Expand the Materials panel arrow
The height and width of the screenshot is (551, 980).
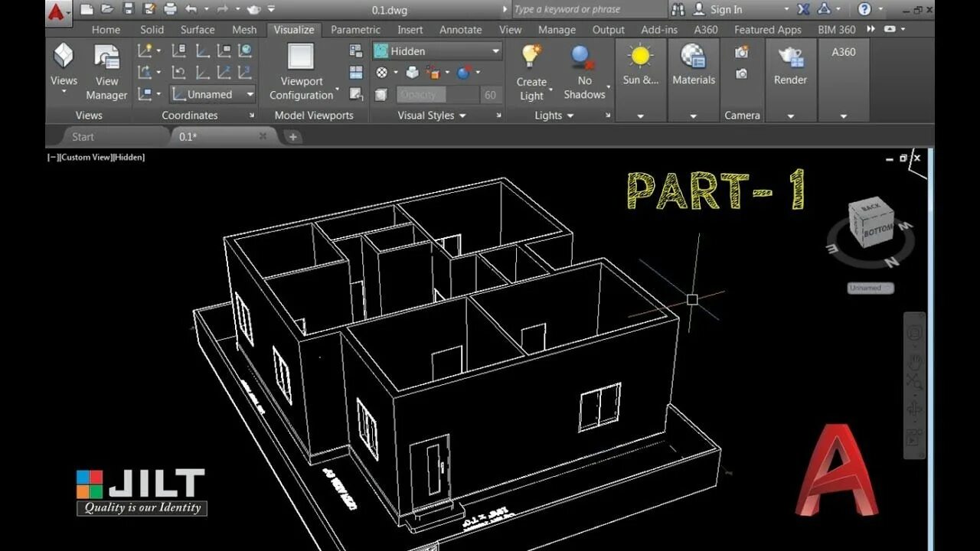click(694, 116)
